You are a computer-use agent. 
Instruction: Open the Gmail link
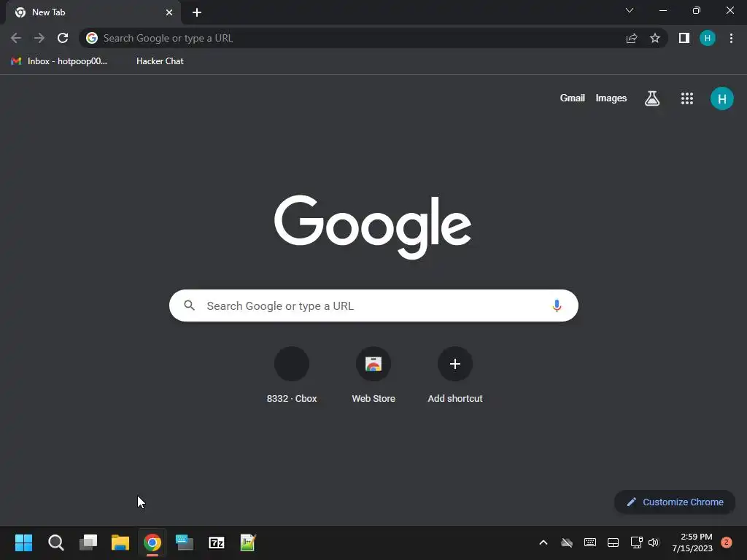coord(572,98)
